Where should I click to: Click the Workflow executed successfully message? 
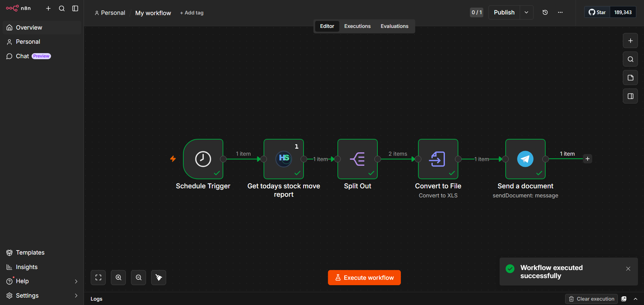552,272
